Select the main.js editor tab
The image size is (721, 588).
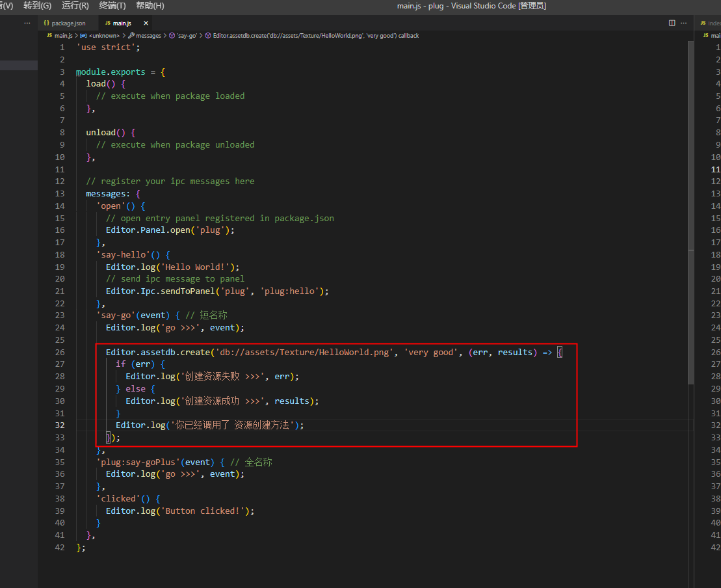point(122,23)
